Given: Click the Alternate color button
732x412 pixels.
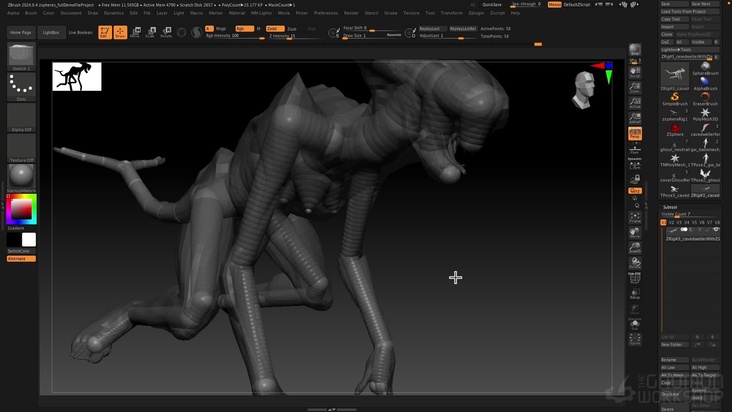Looking at the screenshot, I should click(x=21, y=258).
